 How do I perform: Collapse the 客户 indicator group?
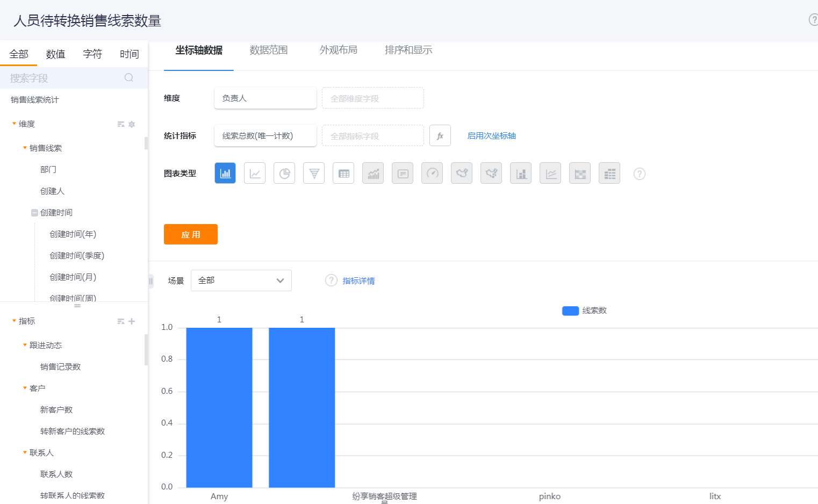point(25,388)
